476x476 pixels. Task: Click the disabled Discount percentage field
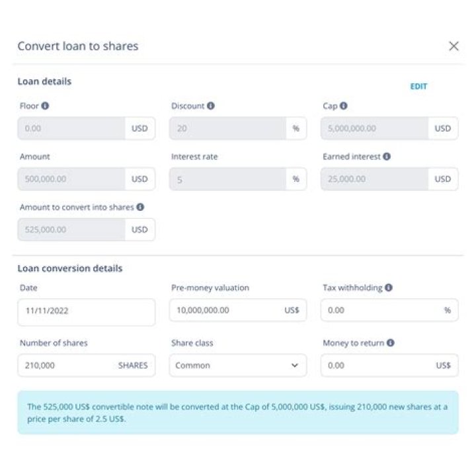click(x=228, y=128)
